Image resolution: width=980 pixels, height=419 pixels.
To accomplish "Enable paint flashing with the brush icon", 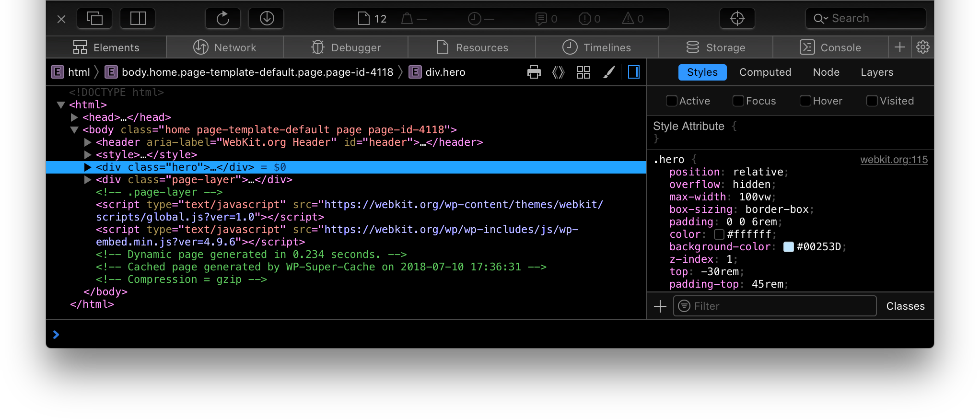I will (x=609, y=72).
